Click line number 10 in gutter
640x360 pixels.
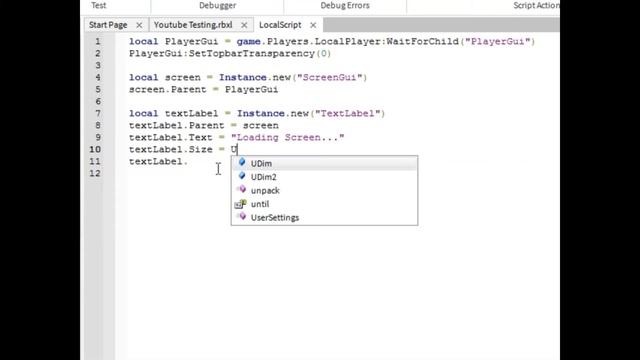[x=95, y=149]
